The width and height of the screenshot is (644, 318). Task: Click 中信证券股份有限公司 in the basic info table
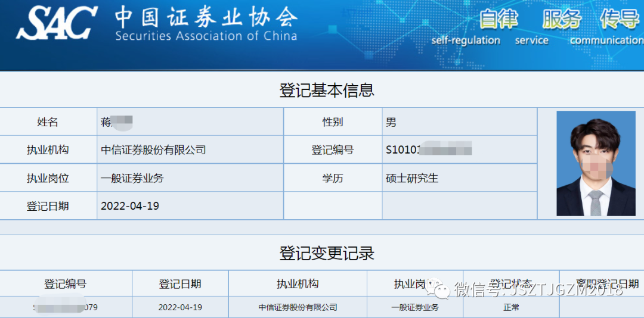[x=153, y=149]
